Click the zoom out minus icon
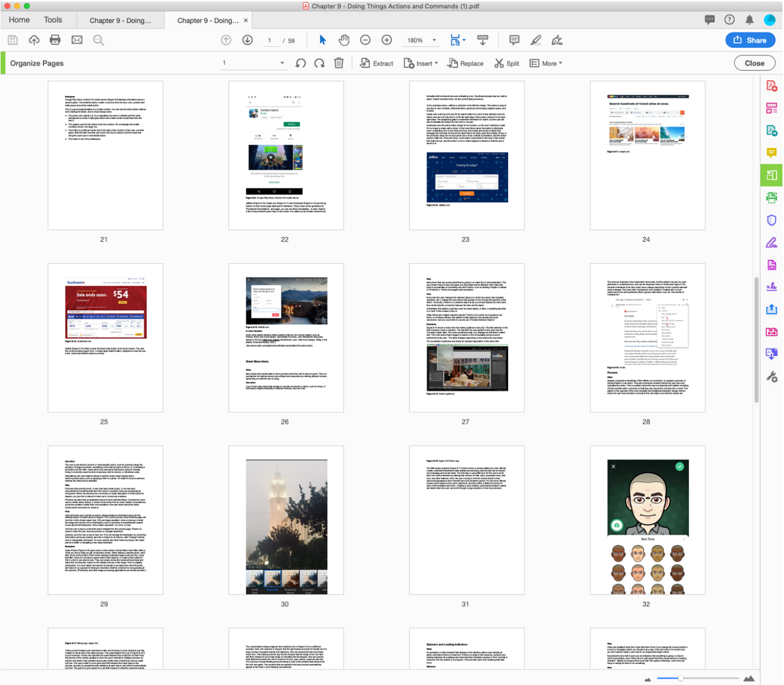 click(x=365, y=40)
